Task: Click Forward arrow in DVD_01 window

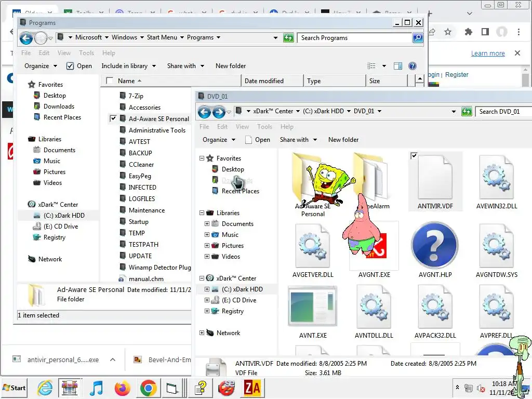Action: tap(219, 112)
